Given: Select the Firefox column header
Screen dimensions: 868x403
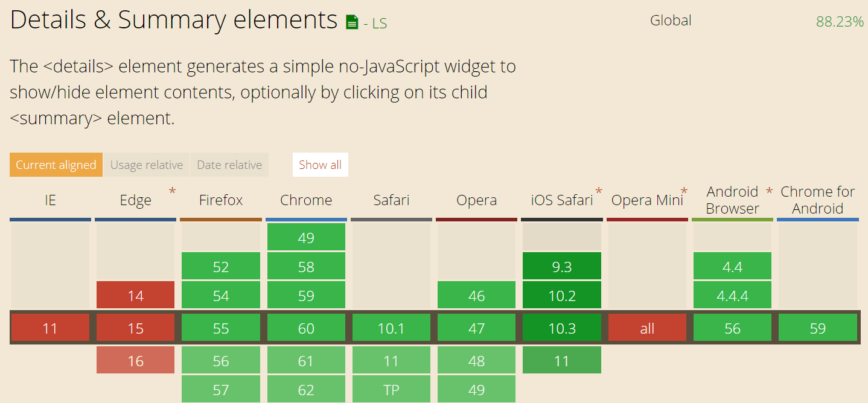Looking at the screenshot, I should (221, 200).
